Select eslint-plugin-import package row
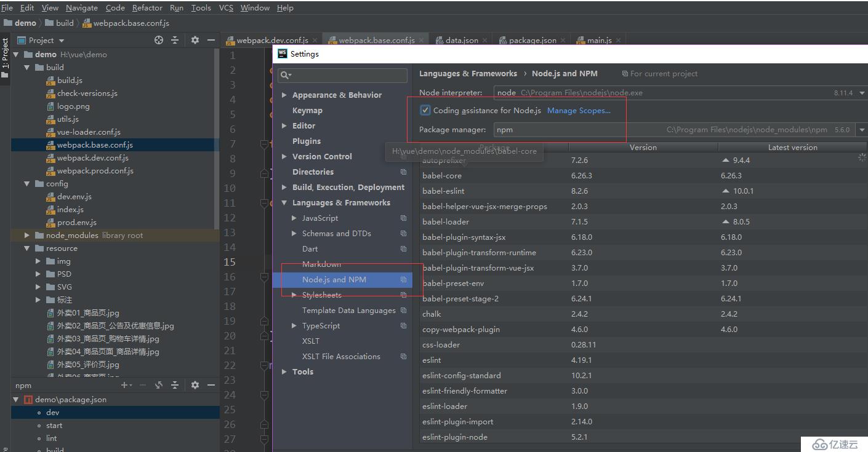Image resolution: width=868 pixels, height=452 pixels. coord(643,421)
